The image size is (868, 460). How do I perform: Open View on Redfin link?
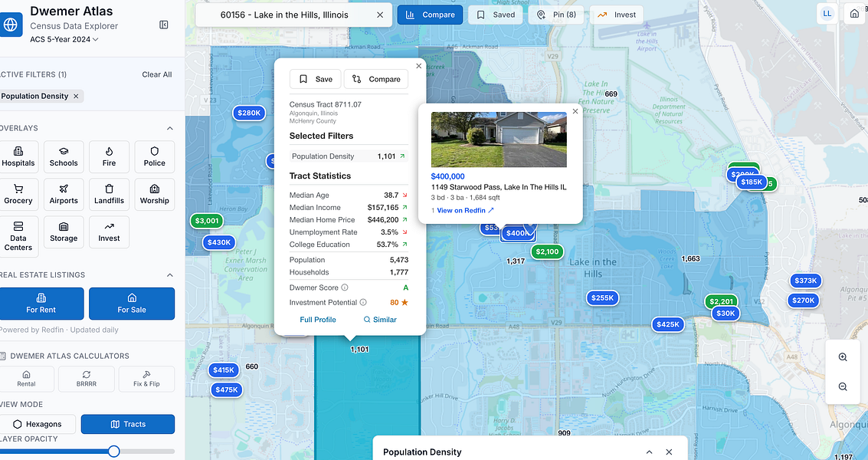tap(465, 211)
